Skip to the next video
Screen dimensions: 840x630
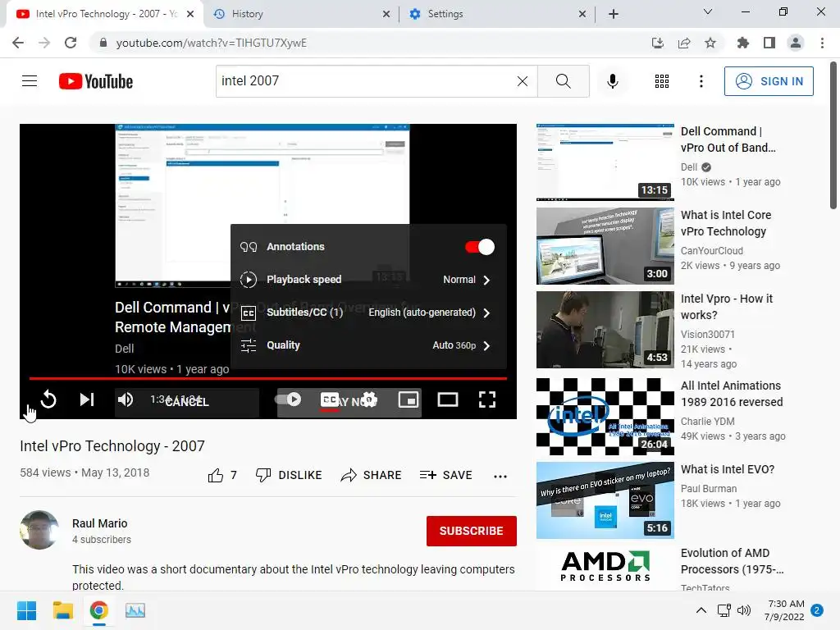[87, 399]
